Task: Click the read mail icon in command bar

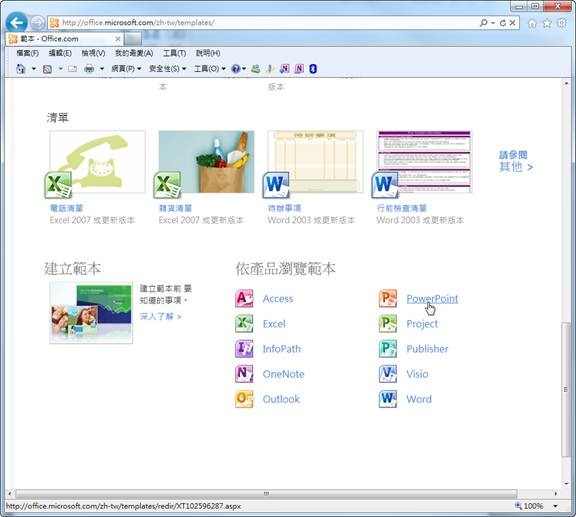Action: pyautogui.click(x=72, y=69)
